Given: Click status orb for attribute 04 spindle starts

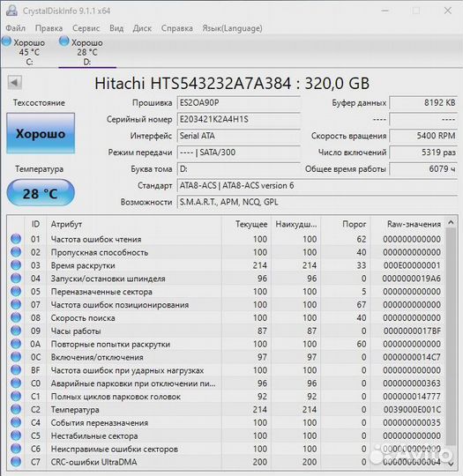Looking at the screenshot, I should (x=16, y=278).
